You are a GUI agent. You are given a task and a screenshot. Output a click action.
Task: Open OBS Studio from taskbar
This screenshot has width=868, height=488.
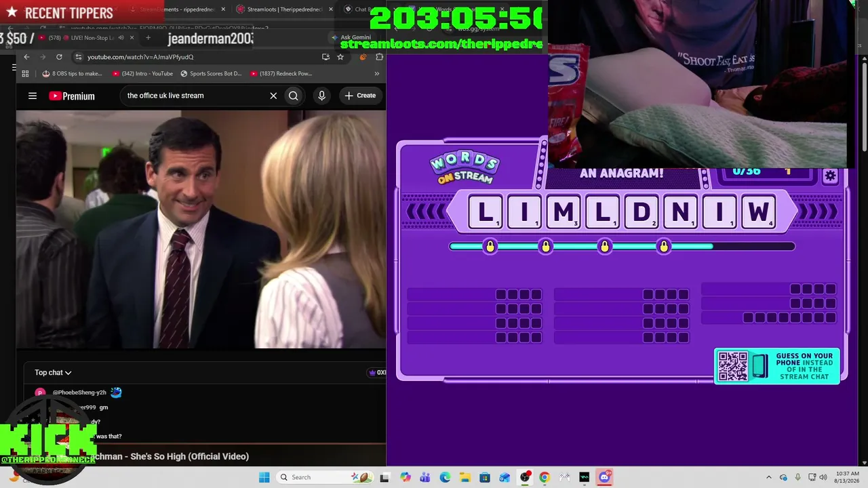click(525, 477)
